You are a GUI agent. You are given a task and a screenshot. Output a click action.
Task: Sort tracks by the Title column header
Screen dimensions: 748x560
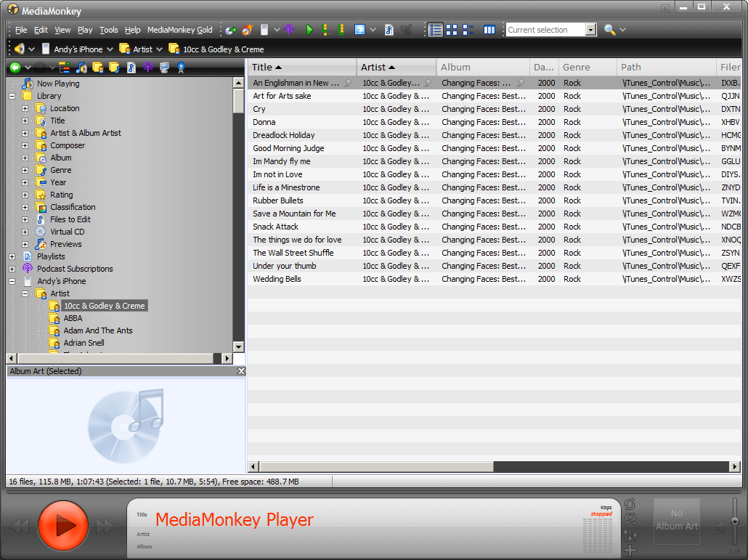(x=301, y=68)
